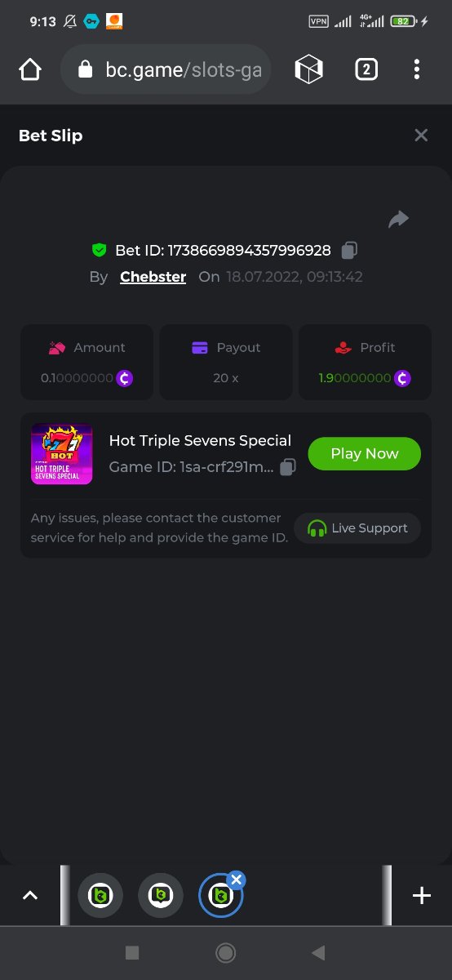Screen dimensions: 452x980
Task: Open Chebster's profile link
Action: 153,277
